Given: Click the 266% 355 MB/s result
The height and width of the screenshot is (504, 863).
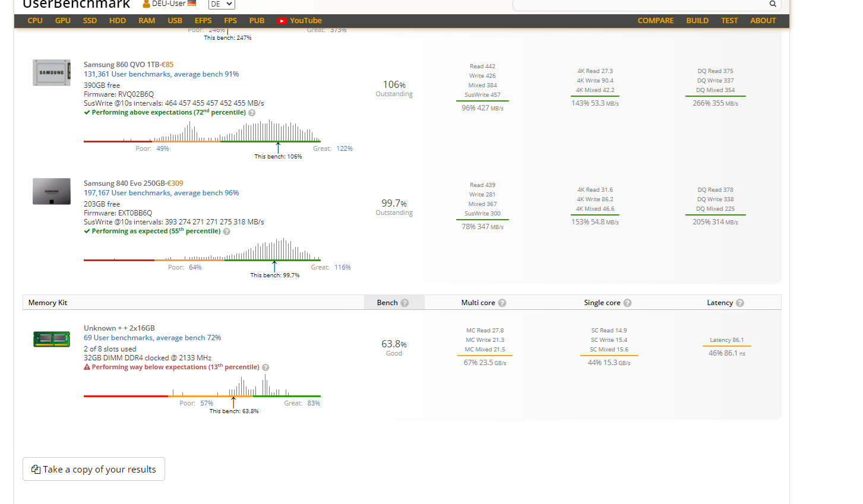Looking at the screenshot, I should (x=716, y=103).
